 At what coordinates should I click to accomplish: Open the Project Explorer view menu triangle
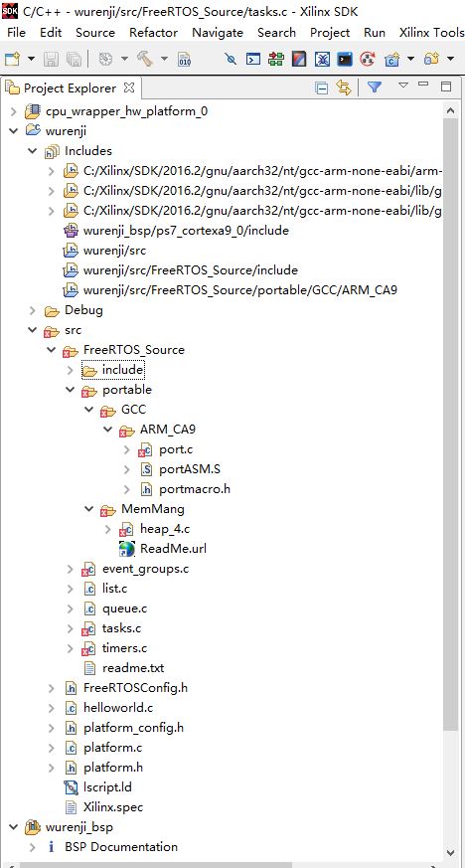pos(403,85)
